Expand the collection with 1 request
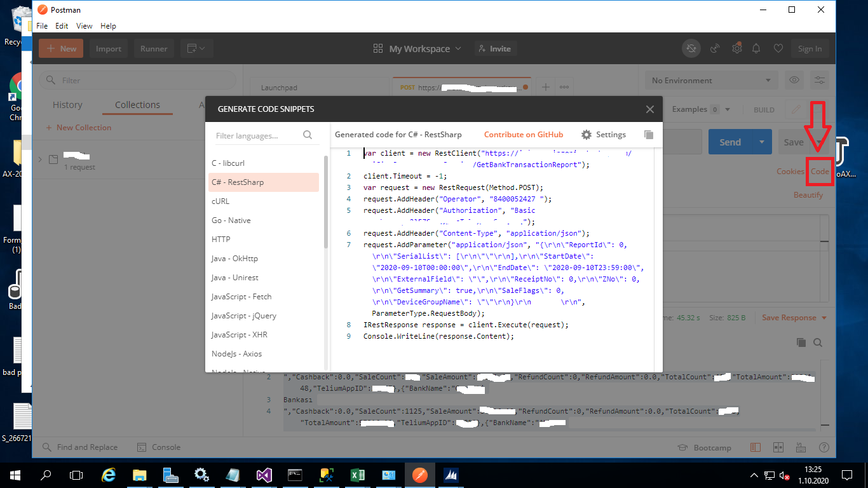 pos(41,159)
